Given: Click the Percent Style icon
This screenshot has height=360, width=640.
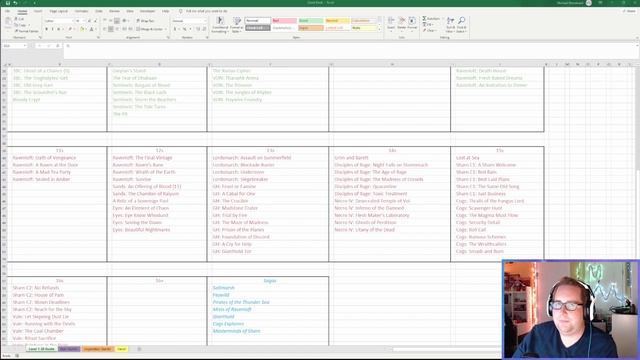Looking at the screenshot, I should click(x=184, y=29).
